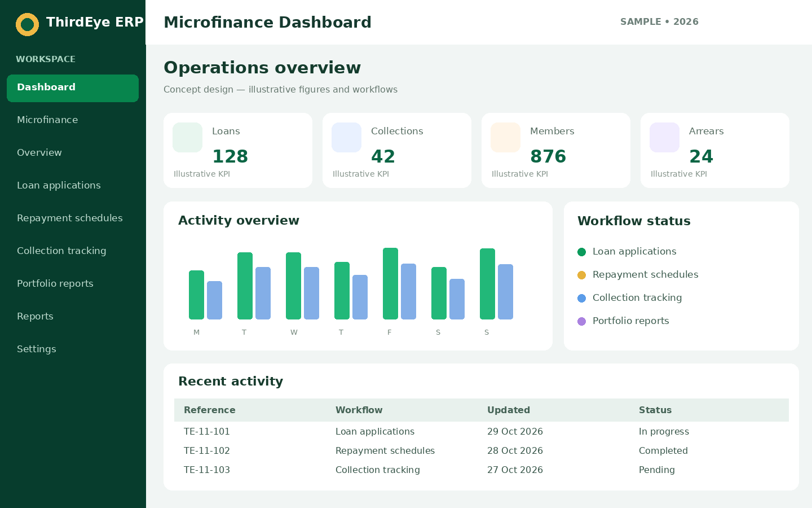Click the Collections value 42
This screenshot has height=508, width=812.
pos(383,156)
